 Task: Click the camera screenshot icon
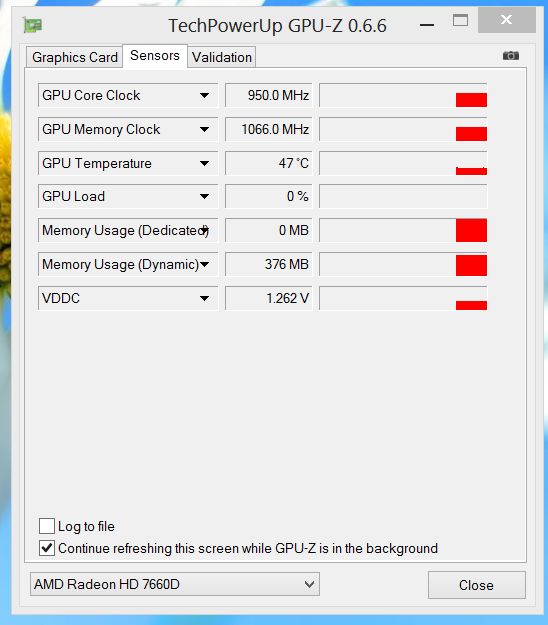(511, 55)
